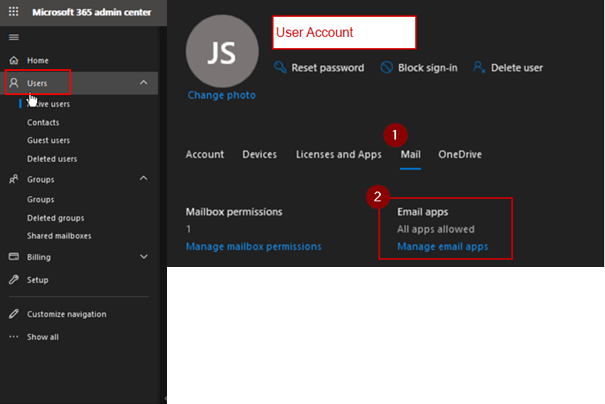Open Users in the navigation

(x=37, y=83)
